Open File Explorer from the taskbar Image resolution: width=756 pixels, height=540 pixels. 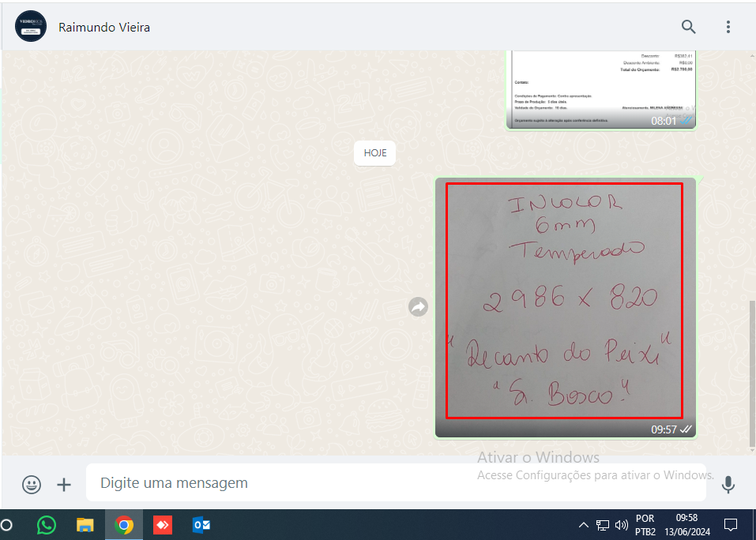(85, 525)
